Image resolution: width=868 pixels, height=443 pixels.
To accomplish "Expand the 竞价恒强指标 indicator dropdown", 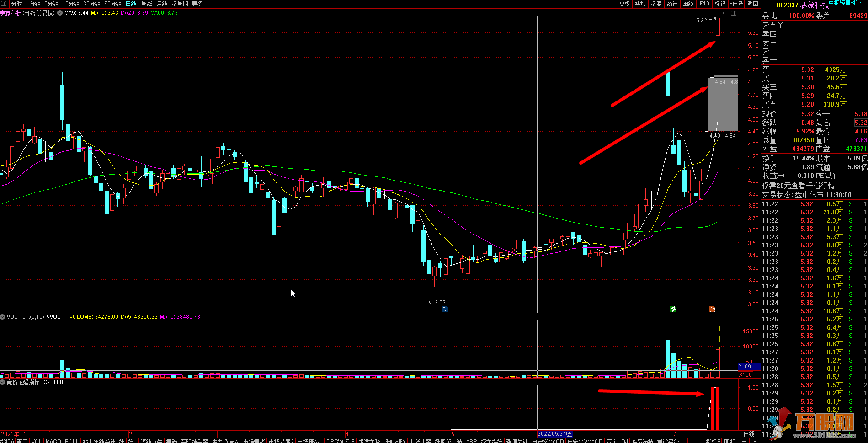I will coord(3,382).
